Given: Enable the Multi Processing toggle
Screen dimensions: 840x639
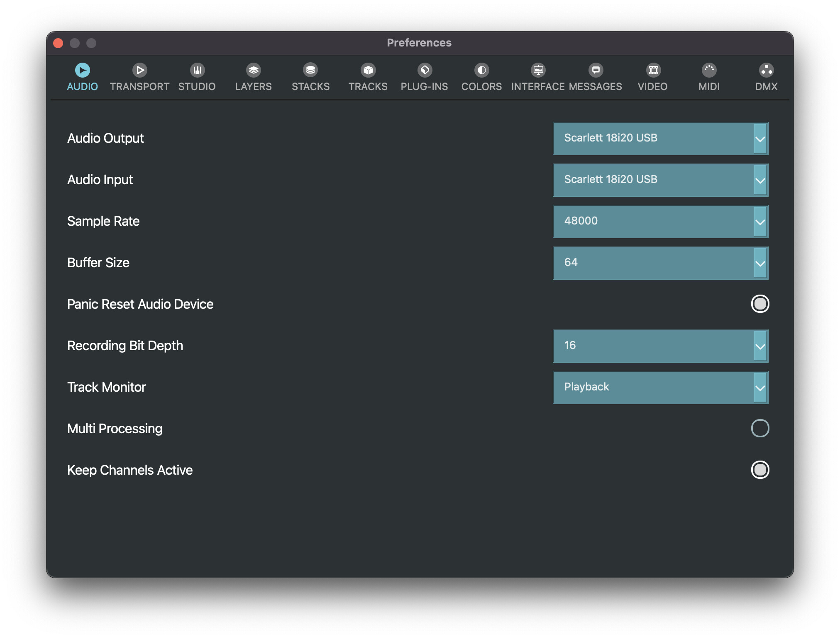Looking at the screenshot, I should (760, 428).
